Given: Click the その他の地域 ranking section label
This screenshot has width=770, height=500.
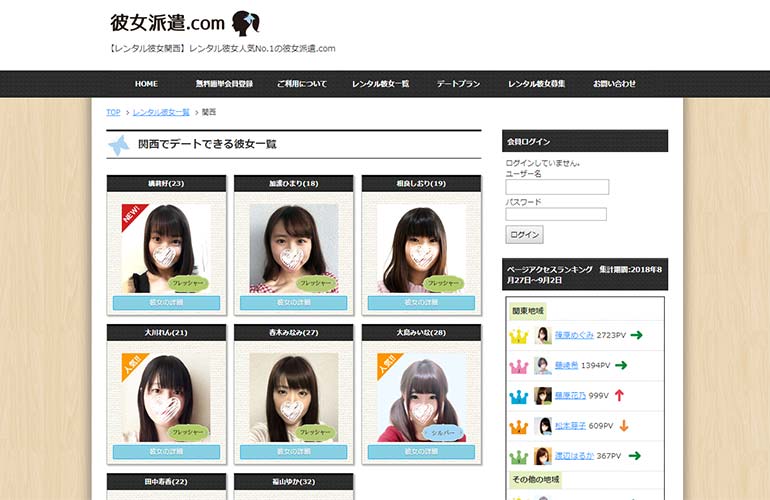Looking at the screenshot, I should [536, 479].
